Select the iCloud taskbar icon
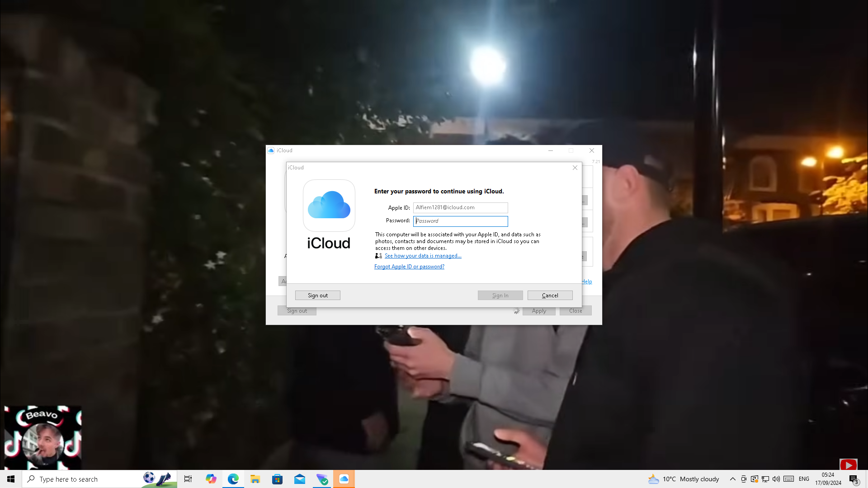The height and width of the screenshot is (488, 868). (344, 479)
